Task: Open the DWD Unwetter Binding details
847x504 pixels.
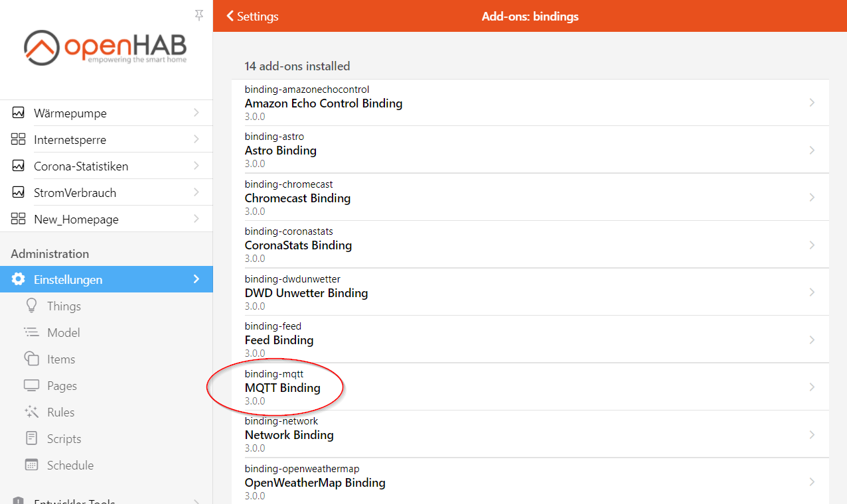Action: [306, 292]
